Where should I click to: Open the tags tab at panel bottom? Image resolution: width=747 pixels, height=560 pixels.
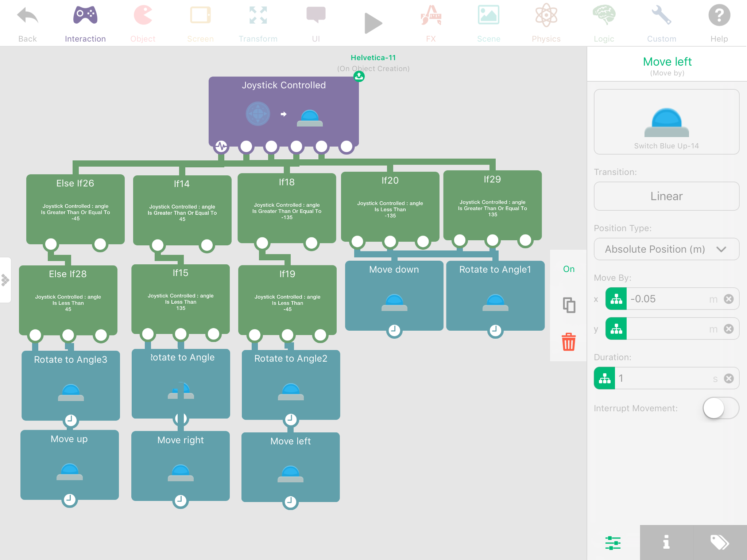[720, 542]
